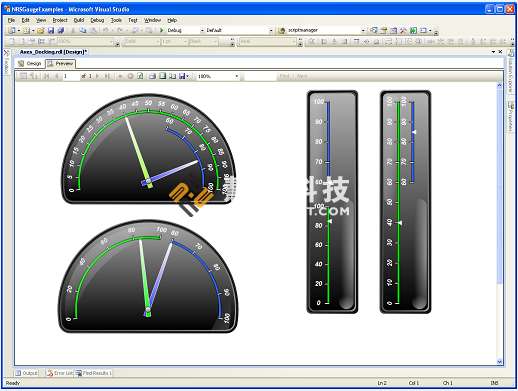Click the current page number field
Image resolution: width=518 pixels, height=391 pixels.
(71, 76)
